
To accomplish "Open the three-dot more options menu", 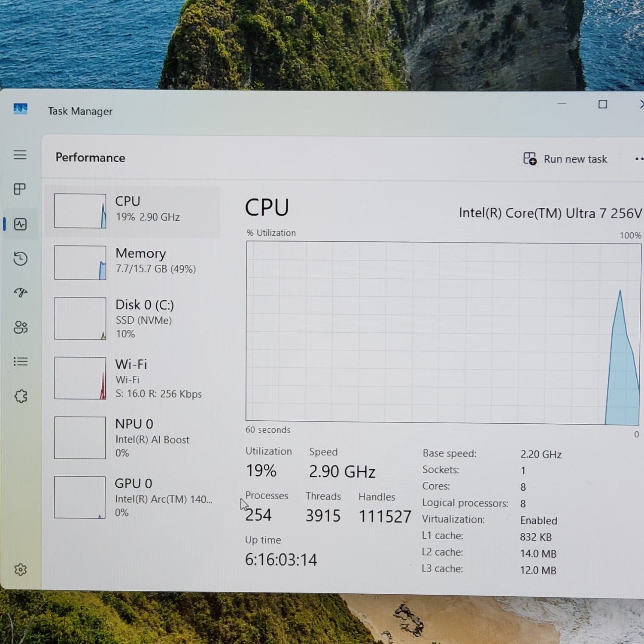I will (x=638, y=159).
